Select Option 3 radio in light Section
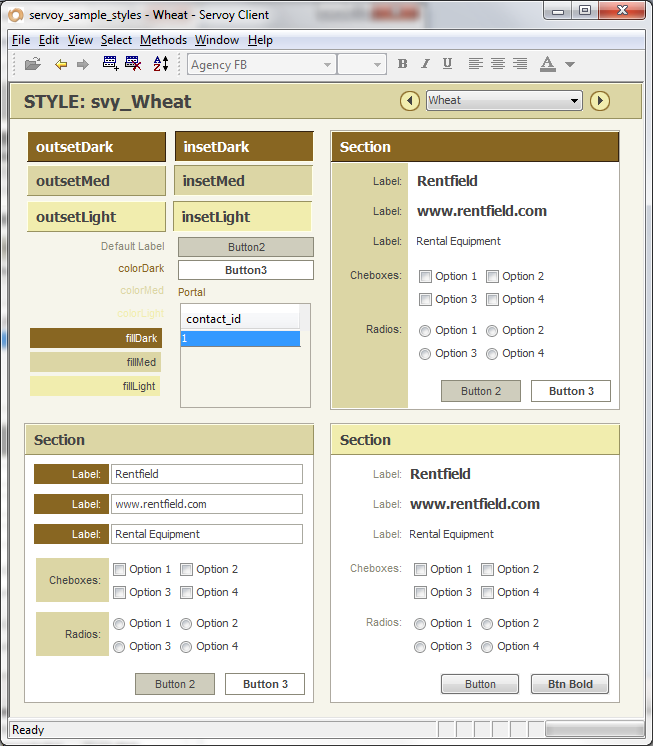Viewport: 653px width, 746px height. (420, 647)
